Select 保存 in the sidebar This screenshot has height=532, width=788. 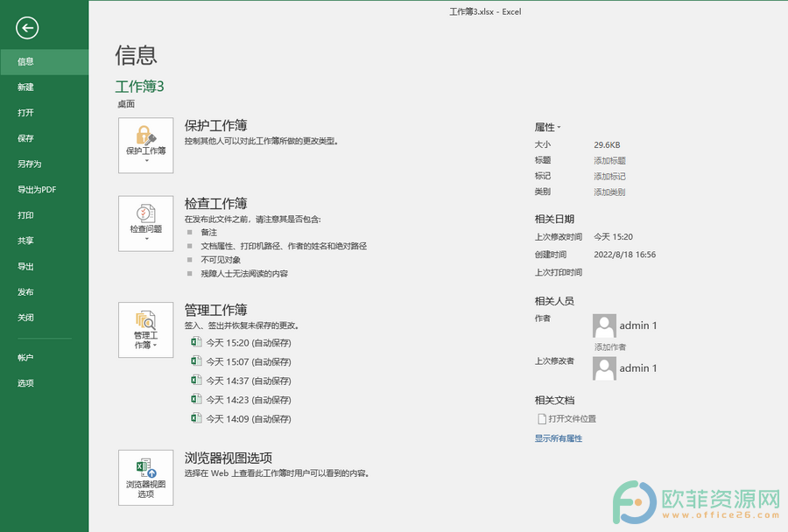point(45,138)
